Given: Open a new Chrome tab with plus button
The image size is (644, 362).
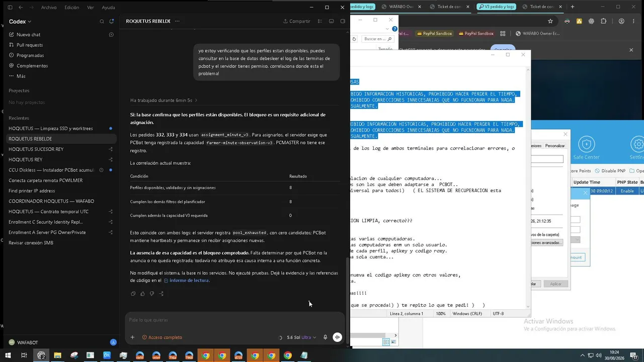Looking at the screenshot, I should pyautogui.click(x=573, y=7).
